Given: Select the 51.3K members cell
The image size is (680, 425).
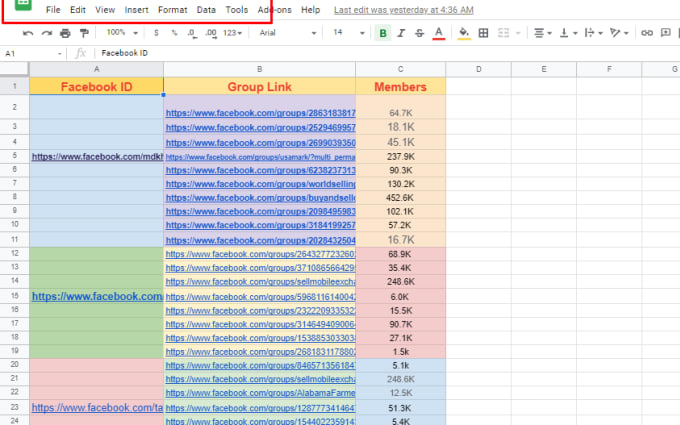Looking at the screenshot, I should point(400,408).
